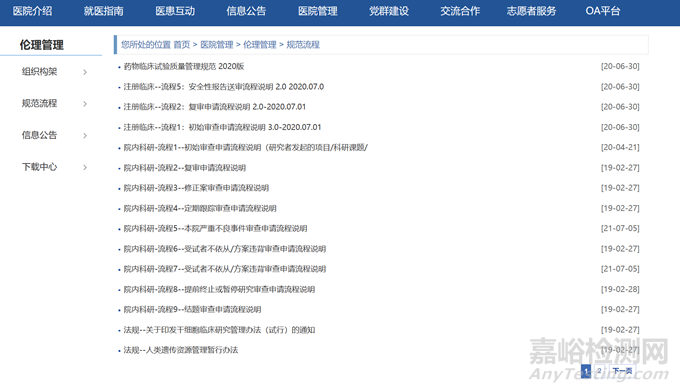
Task: Open the 就医指南 navigation menu
Action: (104, 11)
